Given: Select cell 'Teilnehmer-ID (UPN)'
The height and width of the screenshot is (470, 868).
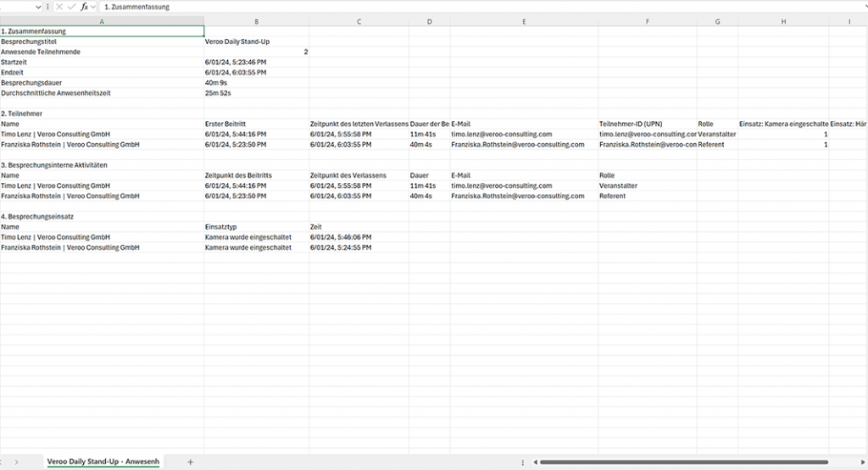Looking at the screenshot, I should click(647, 124).
